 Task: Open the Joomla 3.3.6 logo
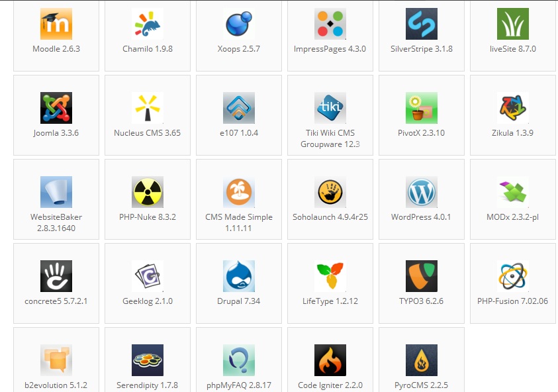(56, 108)
